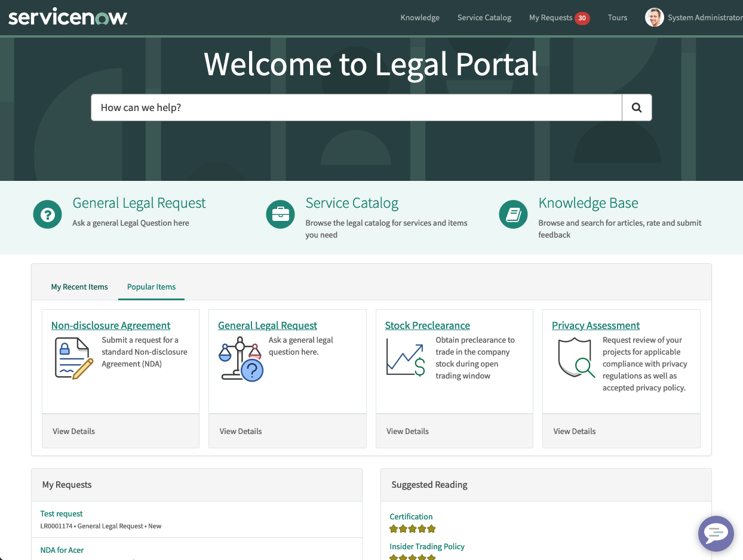View Details for Privacy Assessment
Viewport: 743px width, 560px height.
point(575,431)
